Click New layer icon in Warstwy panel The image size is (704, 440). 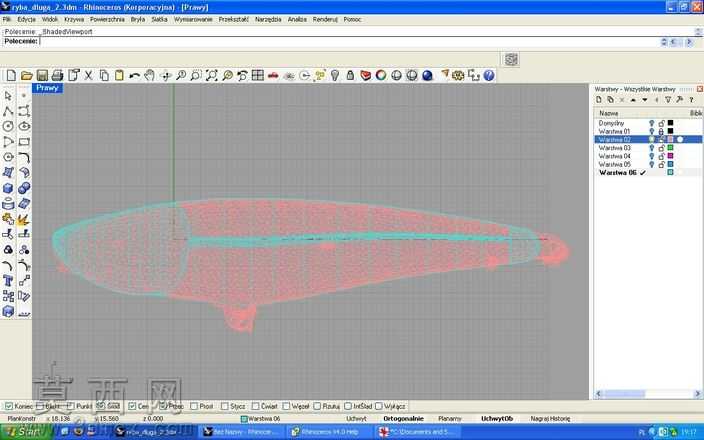click(598, 100)
